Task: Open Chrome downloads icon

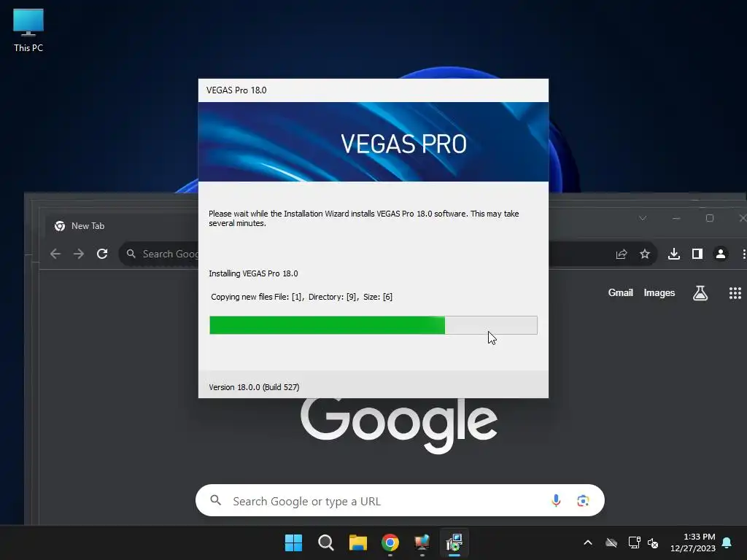Action: click(673, 254)
